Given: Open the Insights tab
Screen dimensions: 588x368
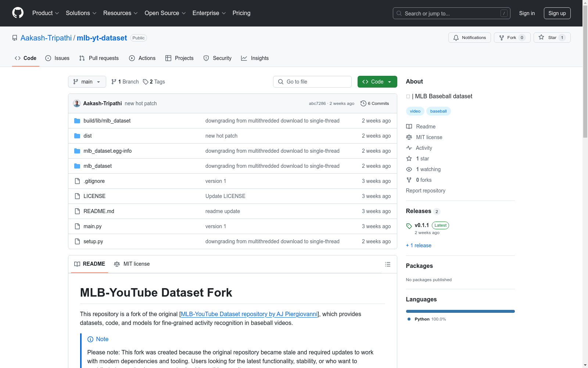Looking at the screenshot, I should (x=255, y=58).
